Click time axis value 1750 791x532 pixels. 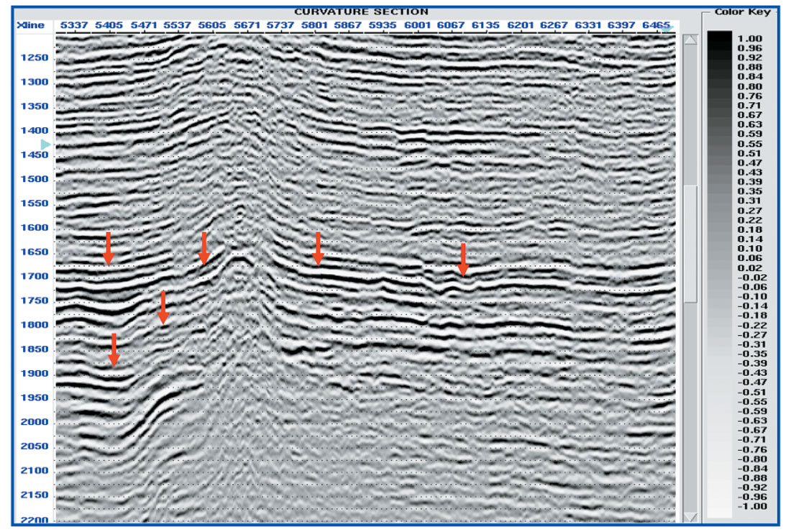(35, 301)
